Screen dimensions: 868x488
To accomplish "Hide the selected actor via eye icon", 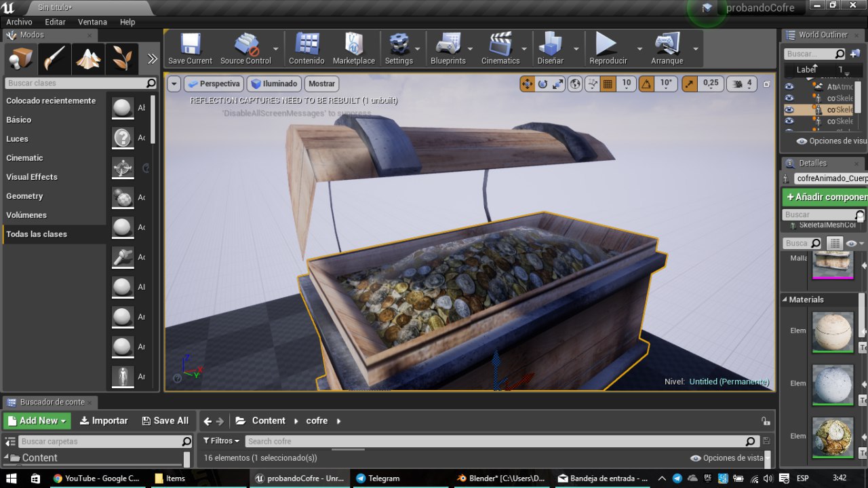I will coord(789,109).
